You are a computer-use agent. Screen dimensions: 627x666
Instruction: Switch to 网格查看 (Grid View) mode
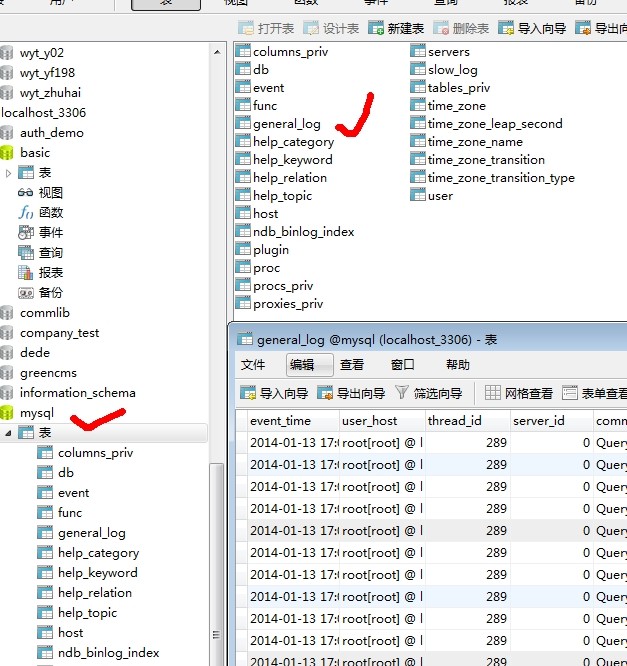tap(493, 393)
